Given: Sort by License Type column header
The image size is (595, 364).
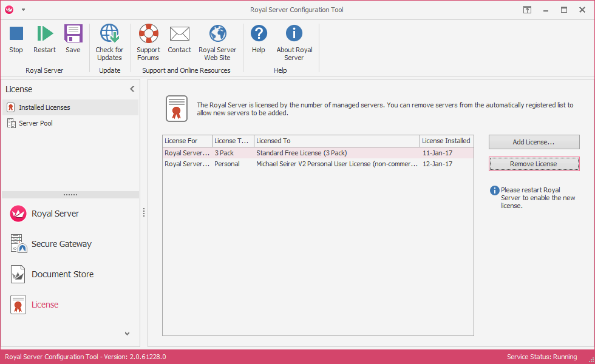Looking at the screenshot, I should pos(233,141).
